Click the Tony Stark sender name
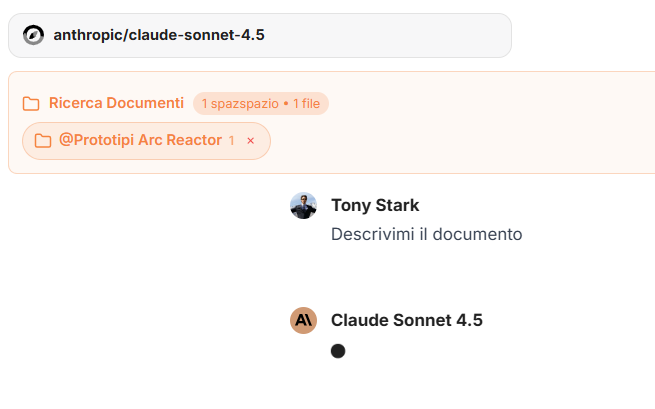 pyautogui.click(x=375, y=205)
